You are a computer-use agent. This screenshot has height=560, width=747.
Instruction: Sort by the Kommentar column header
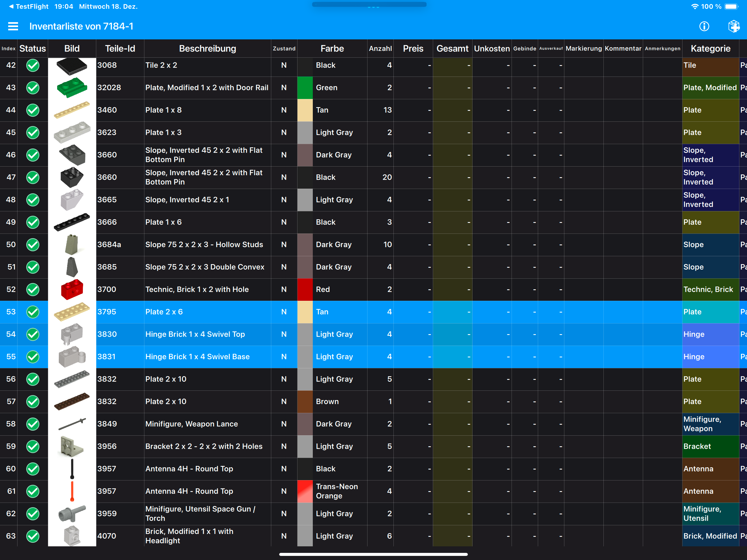tap(623, 48)
